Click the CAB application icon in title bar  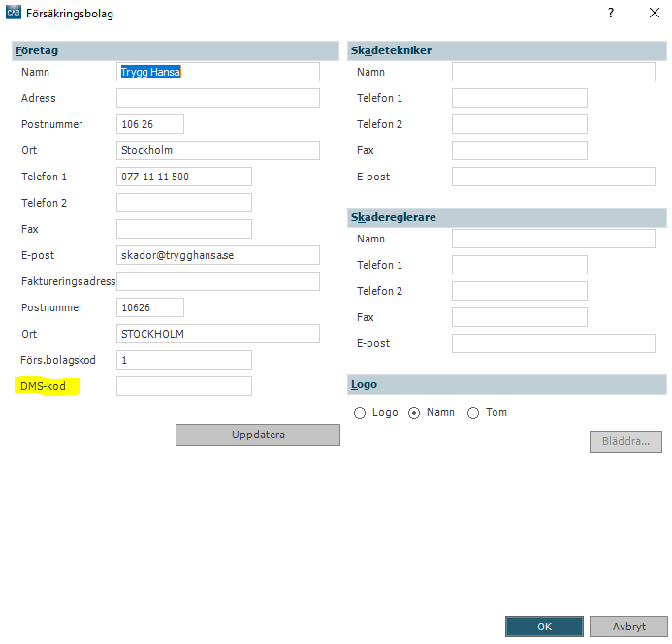point(13,13)
